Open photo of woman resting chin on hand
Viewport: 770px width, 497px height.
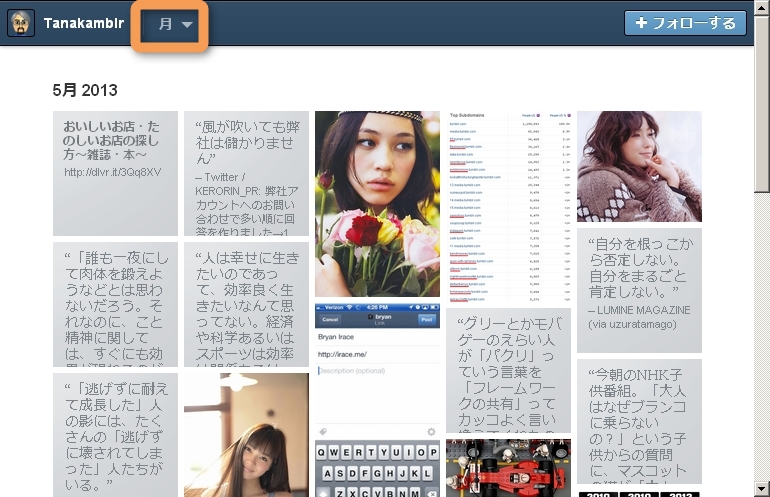[639, 166]
